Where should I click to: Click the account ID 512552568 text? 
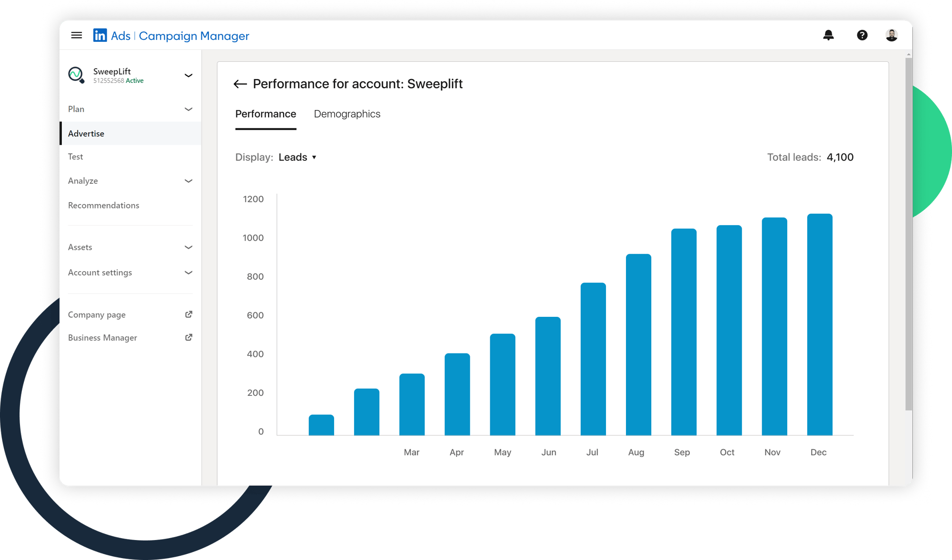click(109, 81)
